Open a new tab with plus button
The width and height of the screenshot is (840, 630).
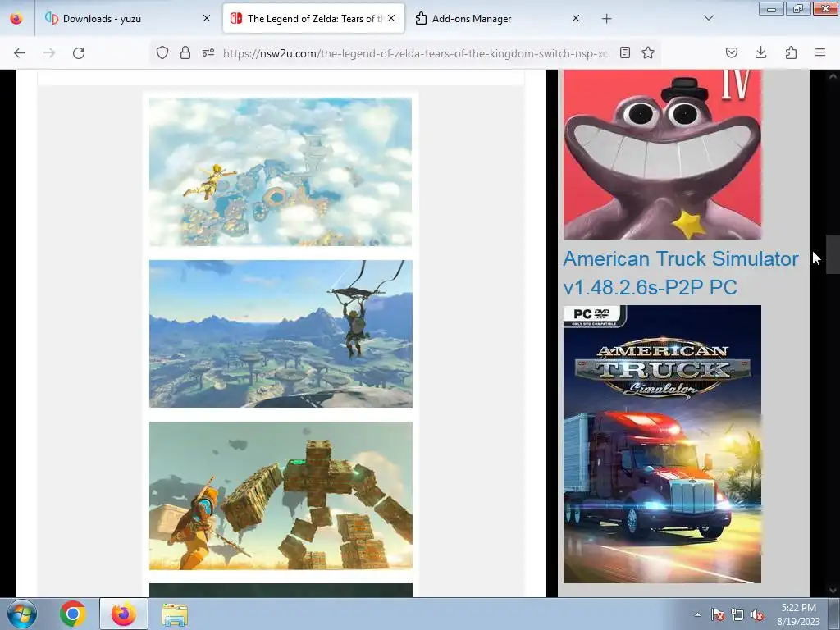606,19
